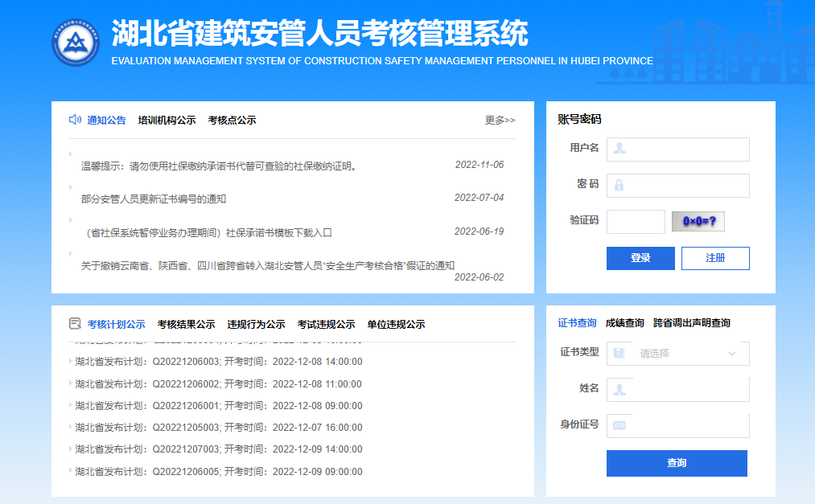Image resolution: width=815 pixels, height=504 pixels.
Task: Click the person icon in 姓名 field
Action: [x=619, y=390]
